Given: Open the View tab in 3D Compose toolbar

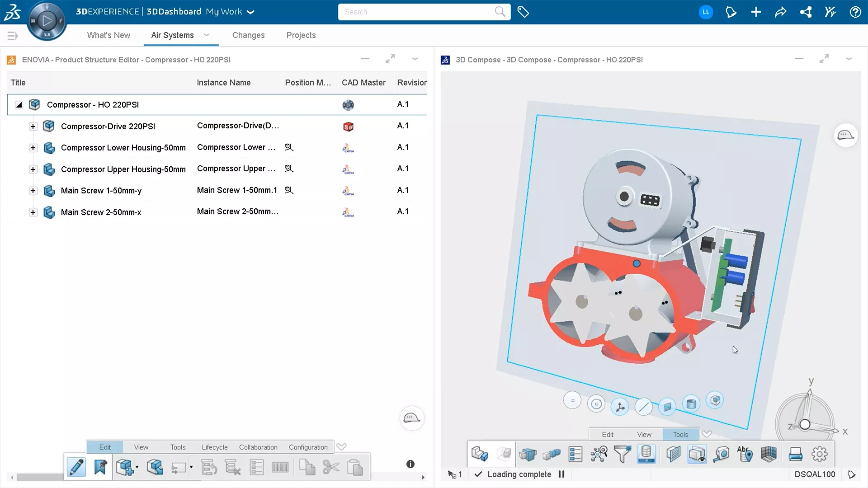Looking at the screenshot, I should 644,435.
